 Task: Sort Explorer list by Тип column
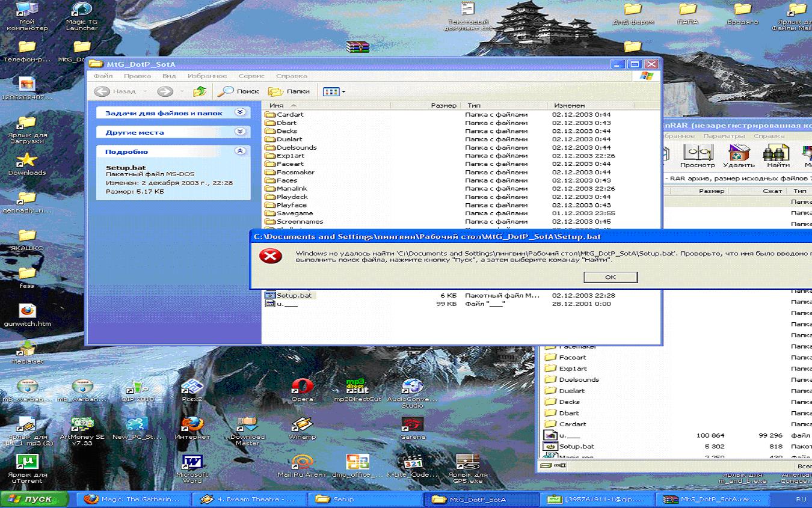coord(504,105)
